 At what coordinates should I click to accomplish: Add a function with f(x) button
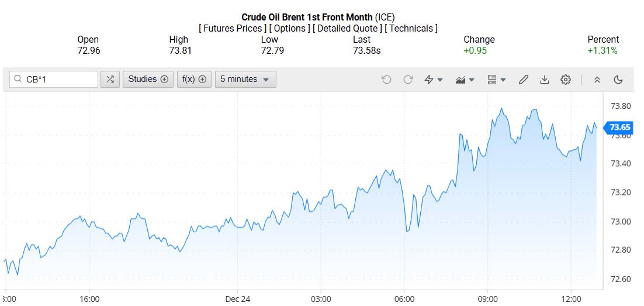[194, 80]
